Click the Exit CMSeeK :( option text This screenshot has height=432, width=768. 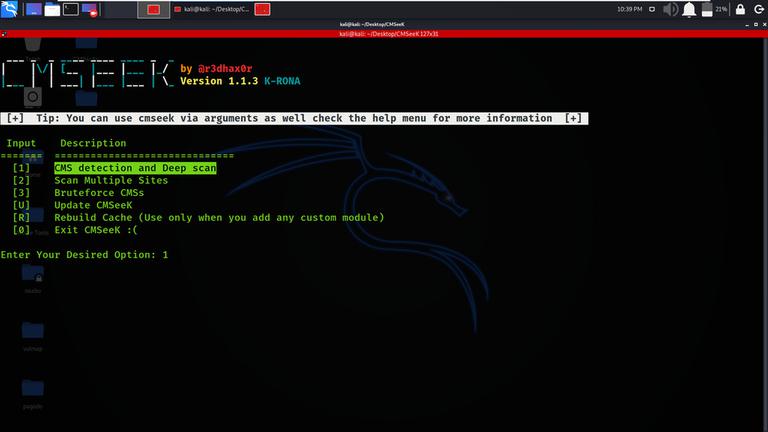pos(96,230)
